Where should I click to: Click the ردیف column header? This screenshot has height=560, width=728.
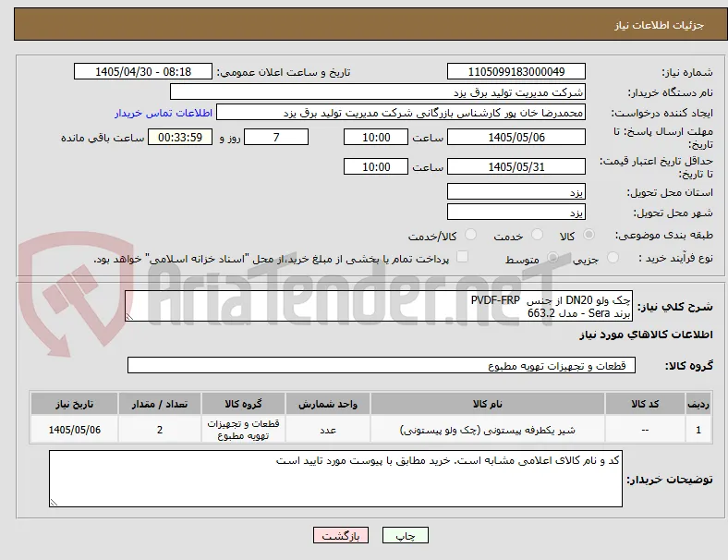click(698, 404)
